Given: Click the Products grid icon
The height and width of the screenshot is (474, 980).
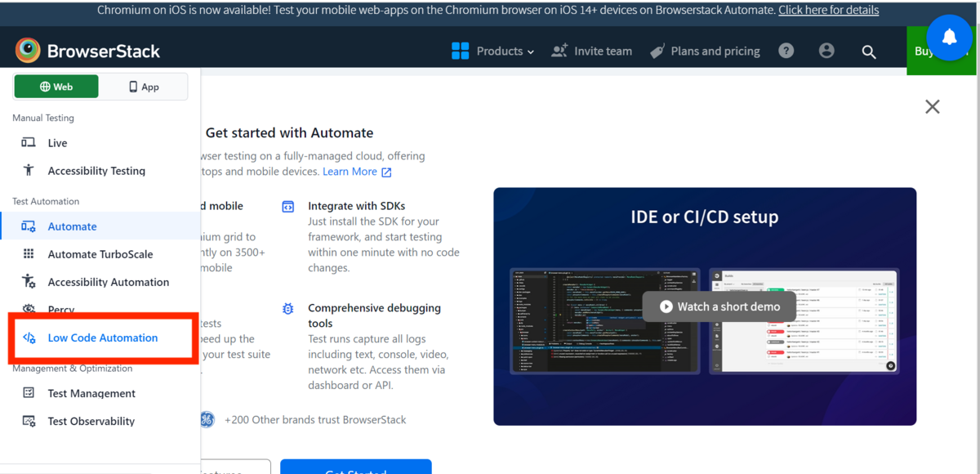Looking at the screenshot, I should click(x=460, y=51).
